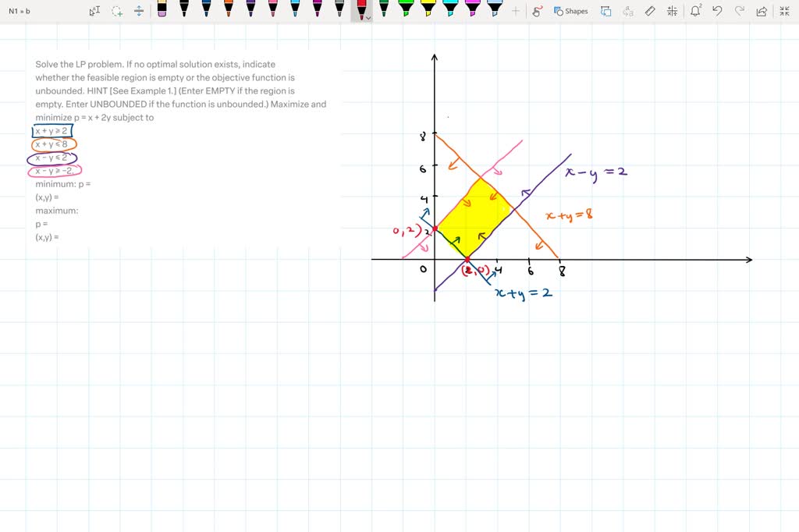Click the 'x − y ≤ 2' constraint text

click(x=51, y=158)
